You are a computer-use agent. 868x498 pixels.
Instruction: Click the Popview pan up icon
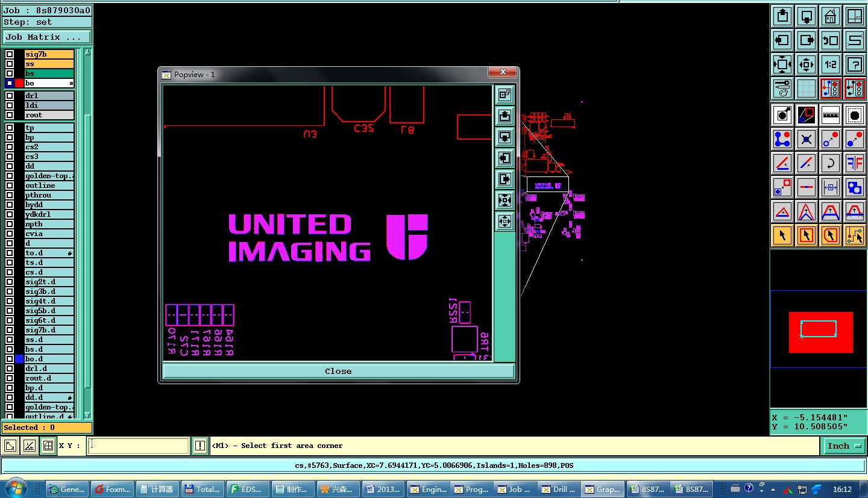pyautogui.click(x=505, y=116)
